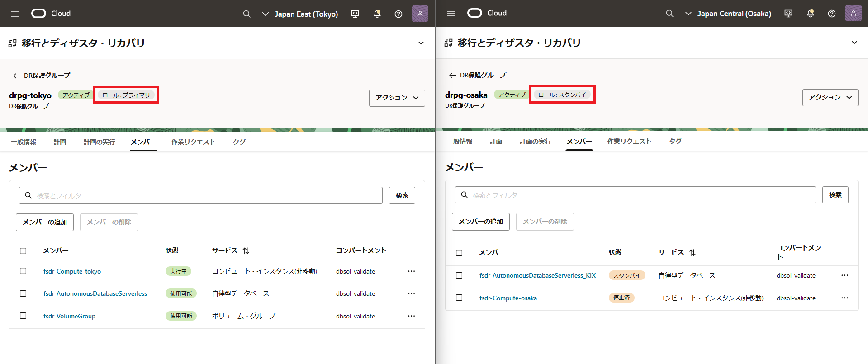Open notifications bell in Tokyo window
The width and height of the screenshot is (868, 364).
(377, 14)
